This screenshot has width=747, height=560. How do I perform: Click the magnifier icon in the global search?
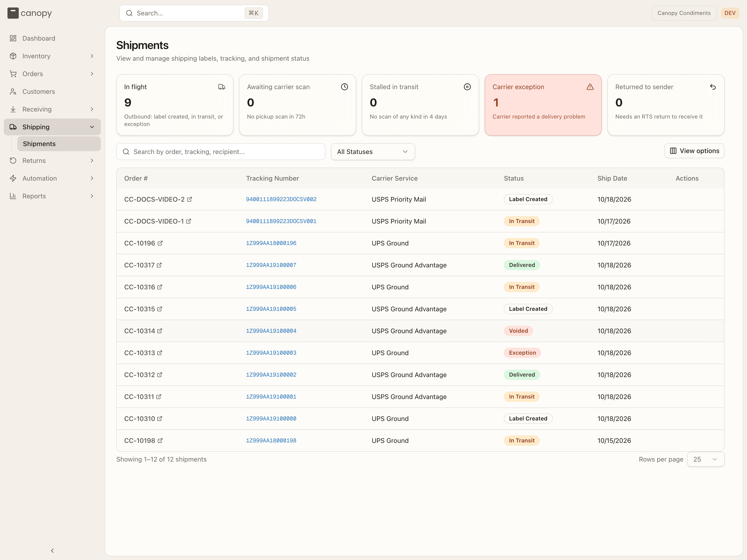tap(129, 13)
